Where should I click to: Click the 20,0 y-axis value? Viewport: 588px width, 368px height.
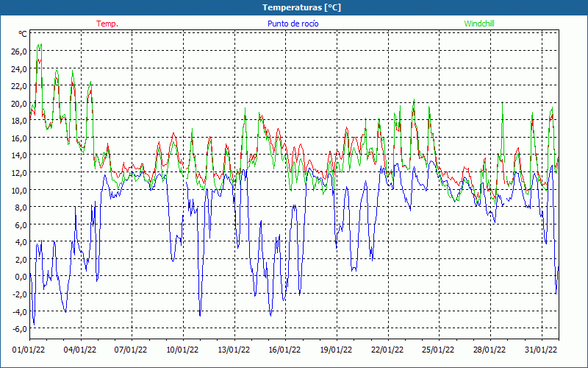coord(19,104)
